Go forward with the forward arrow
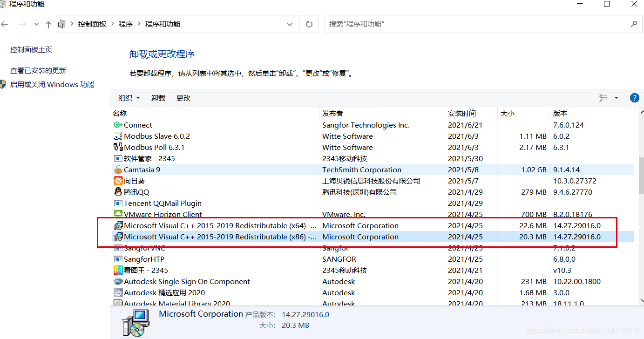This screenshot has height=339, width=644. tap(22, 24)
